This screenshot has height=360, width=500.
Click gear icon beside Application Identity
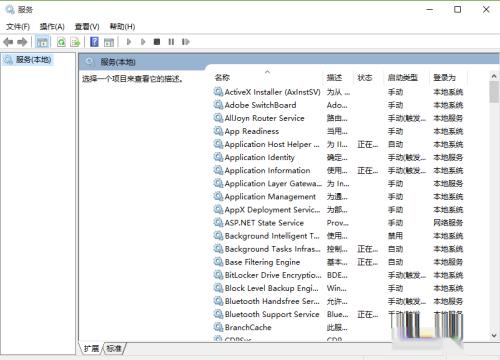[218, 157]
